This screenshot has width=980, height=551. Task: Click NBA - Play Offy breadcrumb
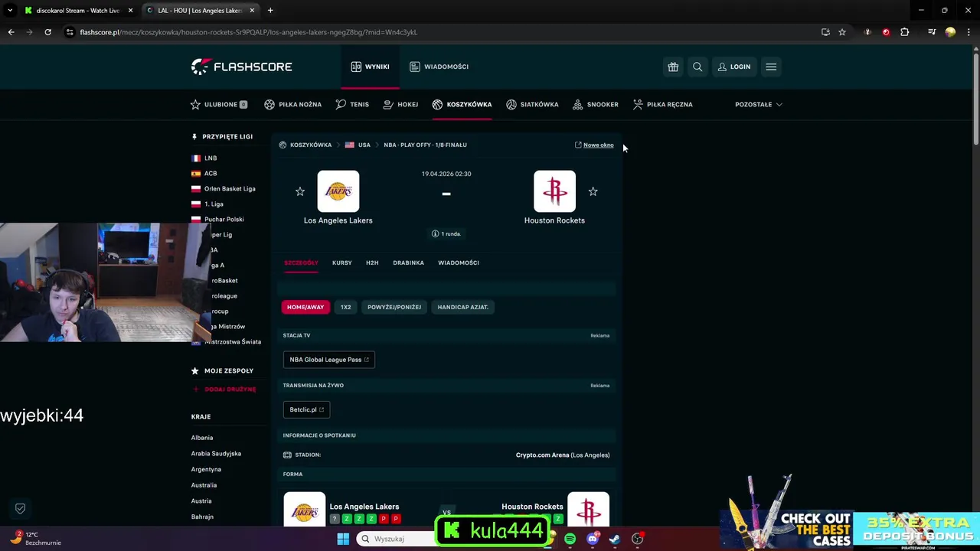click(x=425, y=145)
